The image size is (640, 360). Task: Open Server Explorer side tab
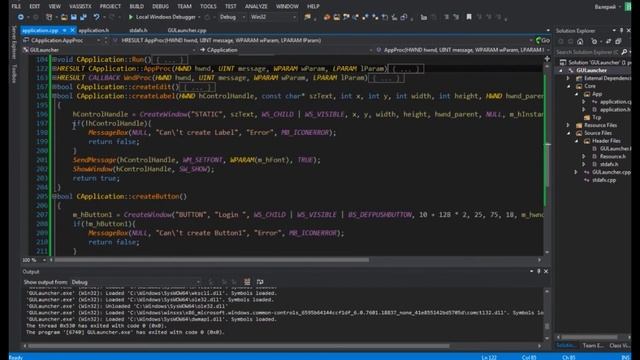(15, 42)
